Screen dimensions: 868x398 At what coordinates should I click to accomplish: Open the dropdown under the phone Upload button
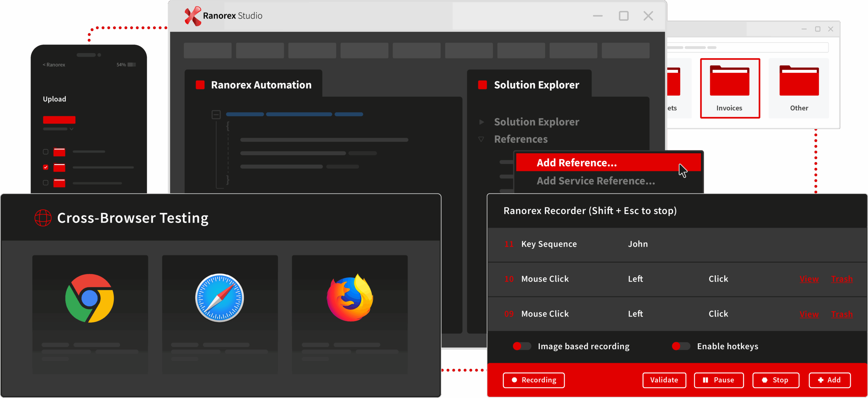[x=71, y=129]
